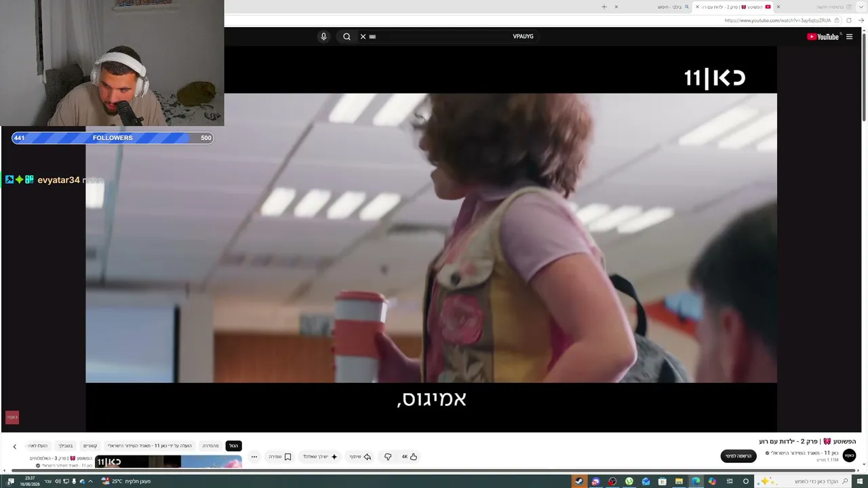Click the streamer webcam overlay

click(112, 63)
